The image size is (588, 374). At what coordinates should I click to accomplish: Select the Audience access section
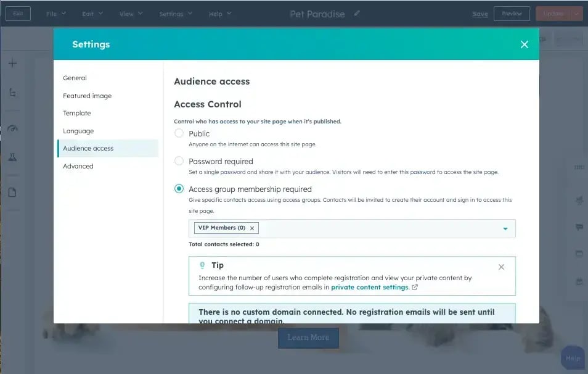(108, 148)
